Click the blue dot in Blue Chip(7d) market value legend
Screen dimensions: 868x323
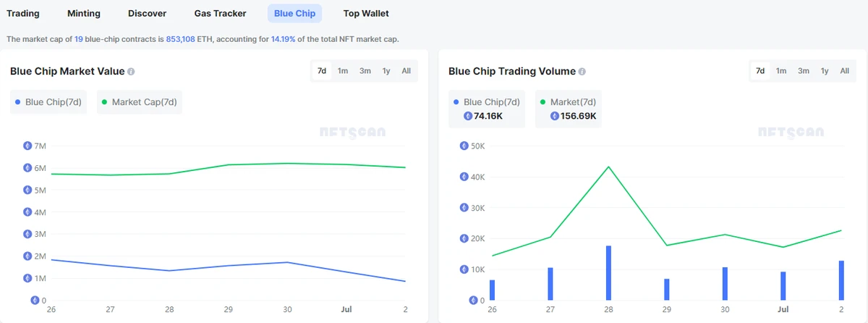(x=17, y=102)
